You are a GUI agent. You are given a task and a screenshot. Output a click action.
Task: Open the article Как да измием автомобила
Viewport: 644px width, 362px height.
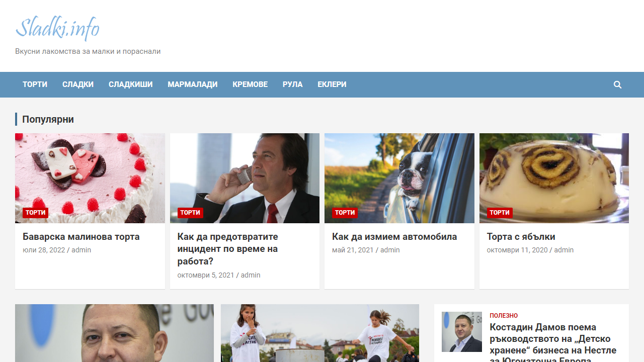pos(394,237)
